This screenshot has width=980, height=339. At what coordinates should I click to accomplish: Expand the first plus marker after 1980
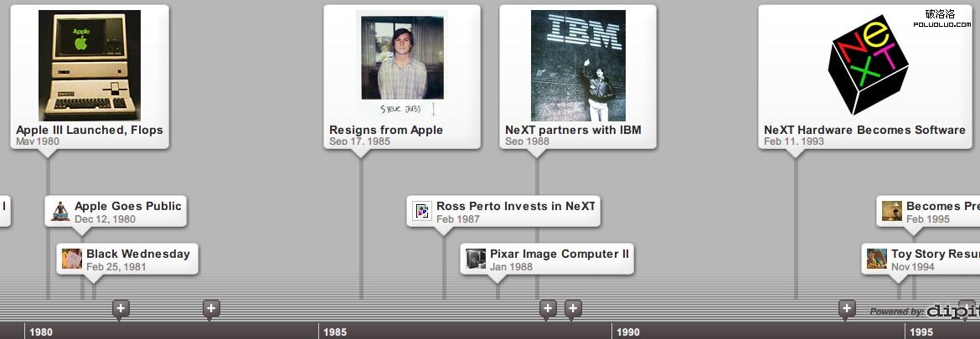coord(121,310)
